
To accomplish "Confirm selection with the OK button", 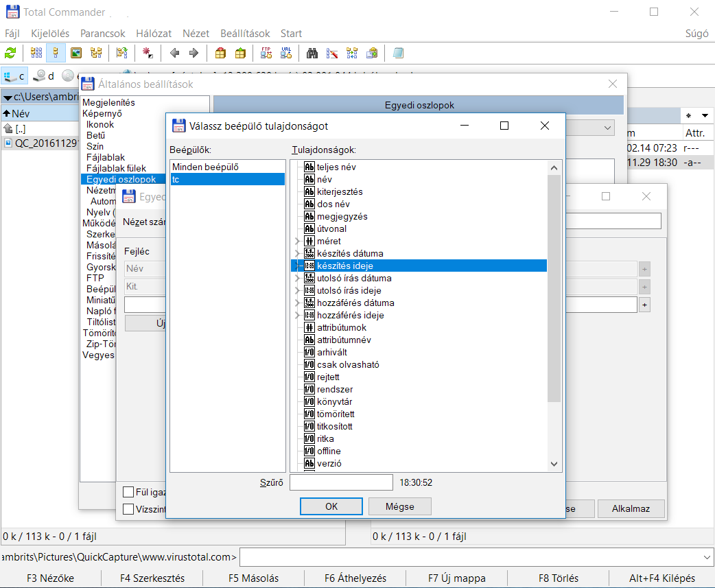I will click(331, 506).
